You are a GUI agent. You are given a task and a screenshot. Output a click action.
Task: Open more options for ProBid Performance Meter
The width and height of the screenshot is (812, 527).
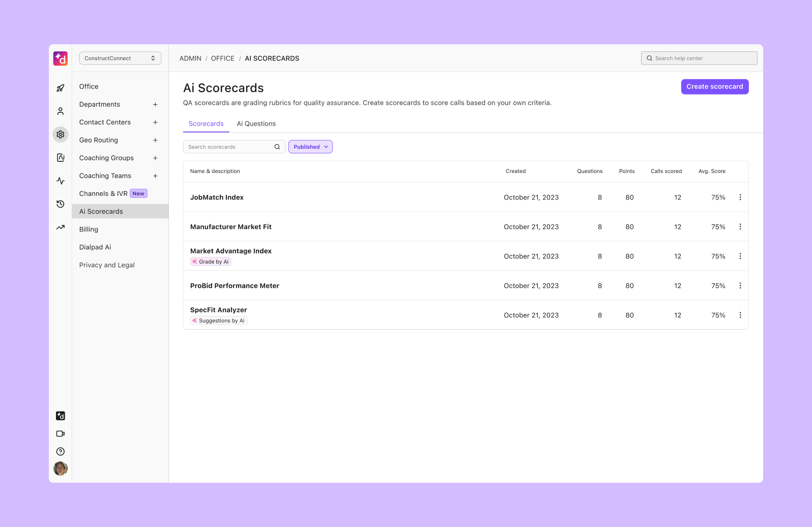[740, 286]
